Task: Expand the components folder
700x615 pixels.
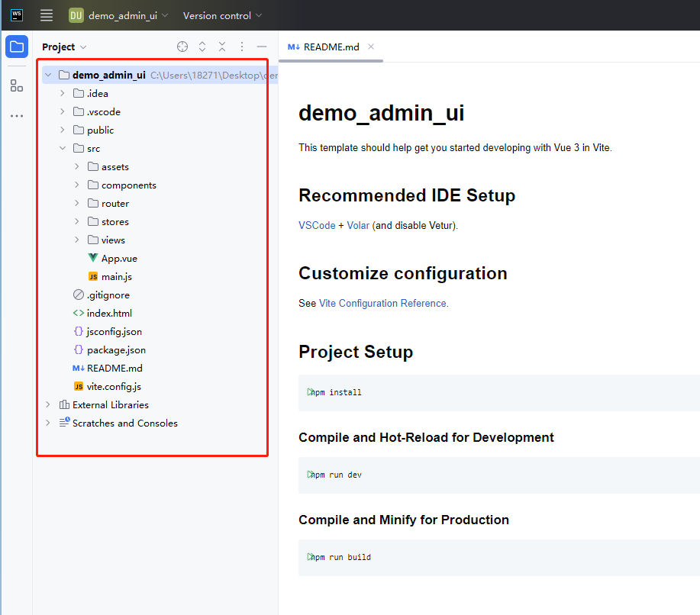Action: point(77,185)
